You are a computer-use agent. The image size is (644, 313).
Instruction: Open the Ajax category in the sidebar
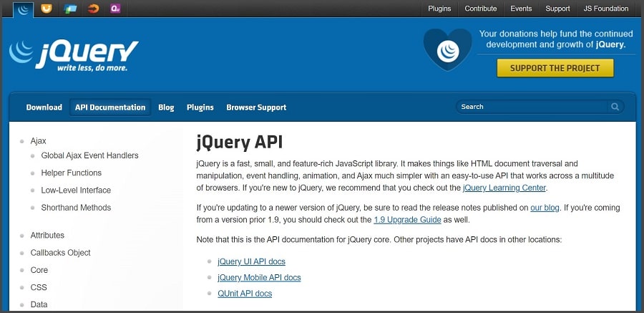tap(38, 140)
